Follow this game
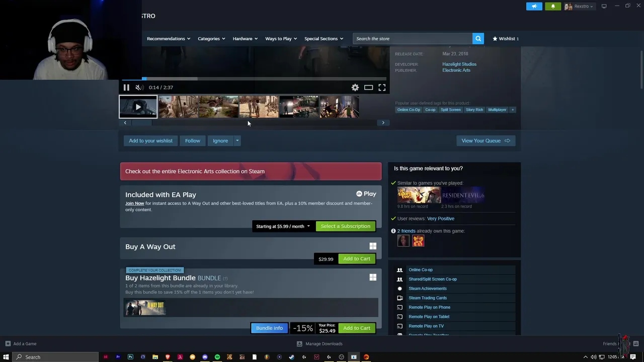Screen dimensions: 644x362 click(192, 141)
